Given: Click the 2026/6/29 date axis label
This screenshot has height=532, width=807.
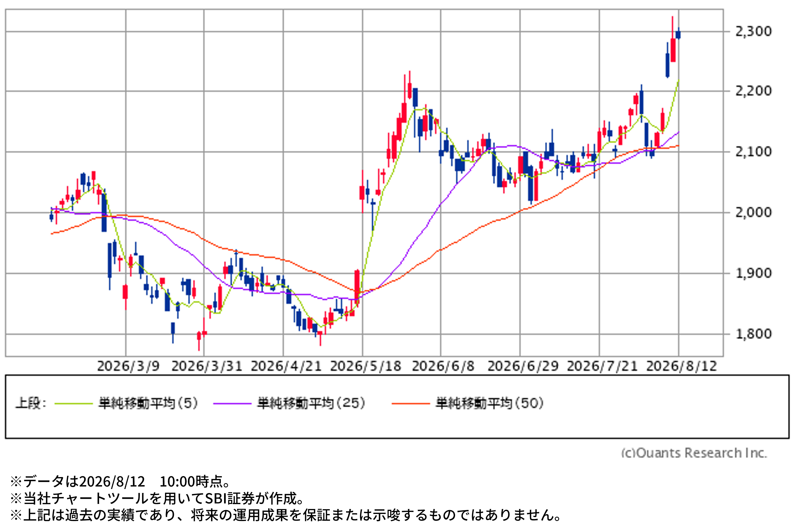Looking at the screenshot, I should tap(523, 366).
